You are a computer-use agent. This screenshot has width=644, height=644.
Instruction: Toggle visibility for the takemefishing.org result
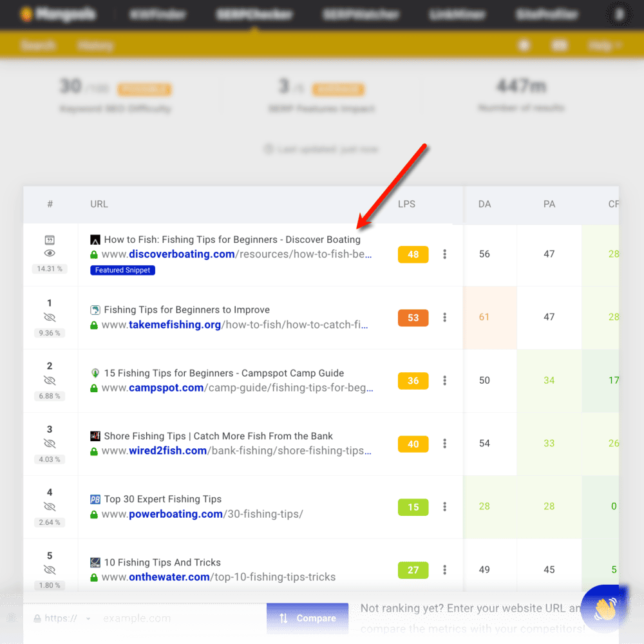coord(50,316)
